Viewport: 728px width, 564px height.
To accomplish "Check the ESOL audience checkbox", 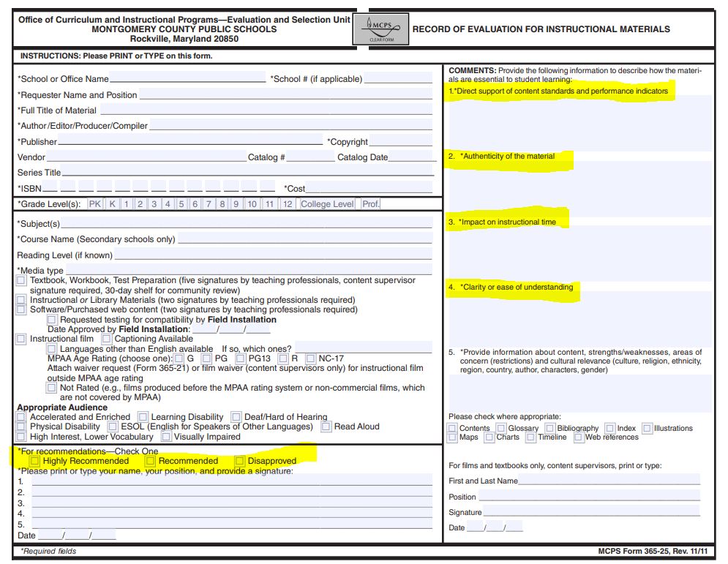I will (113, 426).
